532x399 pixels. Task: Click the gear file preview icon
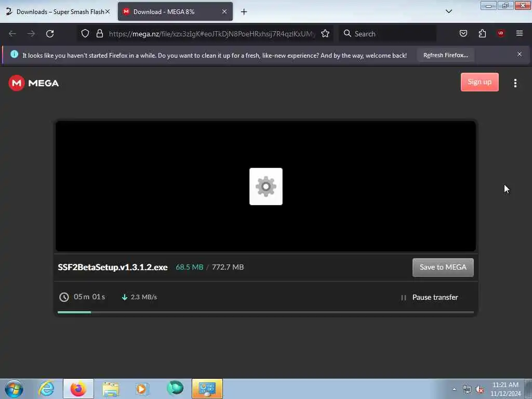click(x=266, y=187)
